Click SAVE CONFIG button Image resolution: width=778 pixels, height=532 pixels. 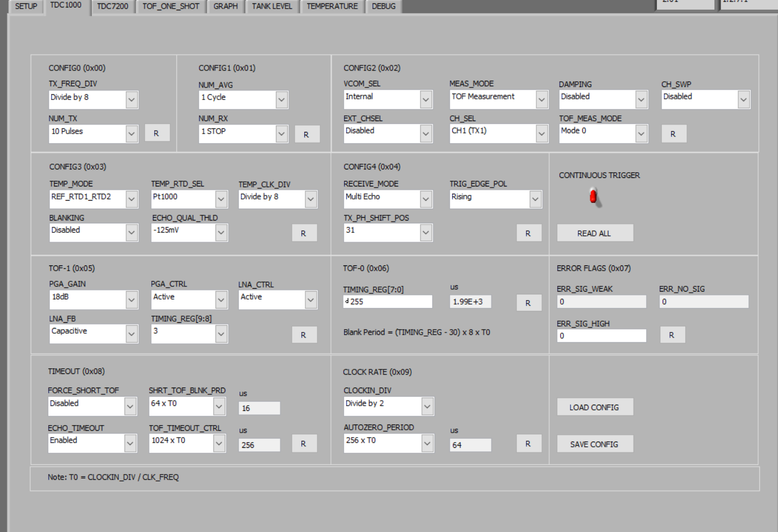tap(595, 444)
